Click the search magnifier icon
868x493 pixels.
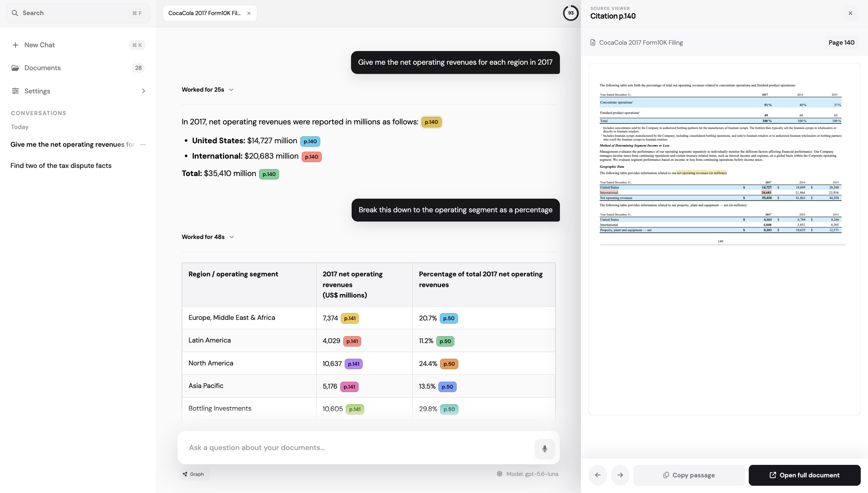15,13
